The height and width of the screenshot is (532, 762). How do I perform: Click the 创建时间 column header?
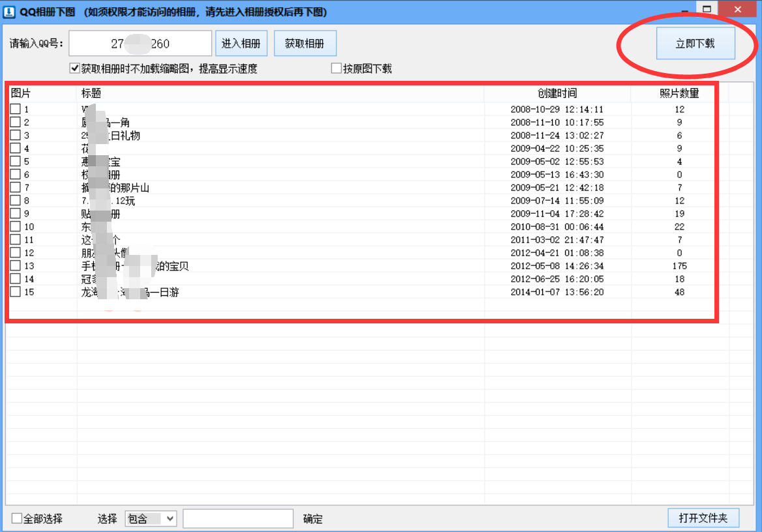click(557, 93)
